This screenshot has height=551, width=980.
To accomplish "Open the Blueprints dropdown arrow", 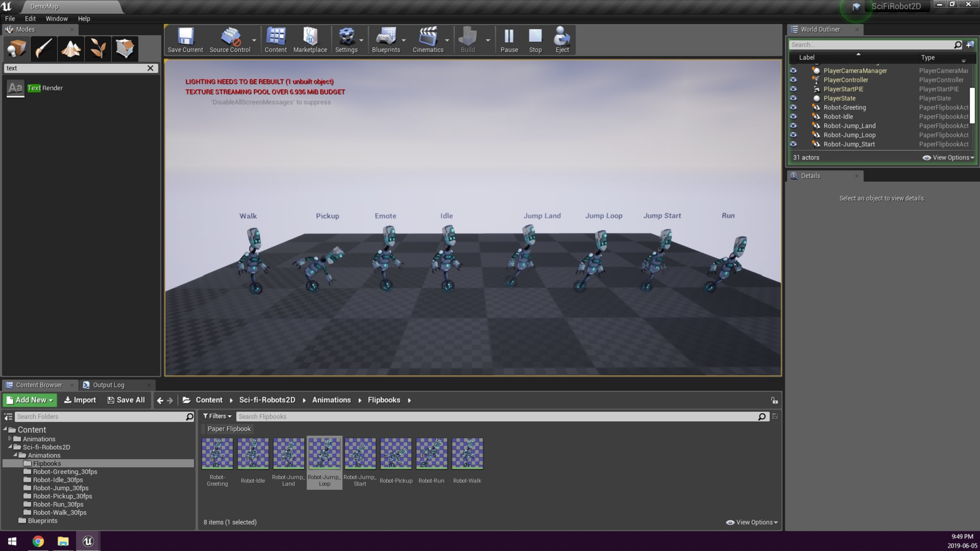I will [x=404, y=40].
